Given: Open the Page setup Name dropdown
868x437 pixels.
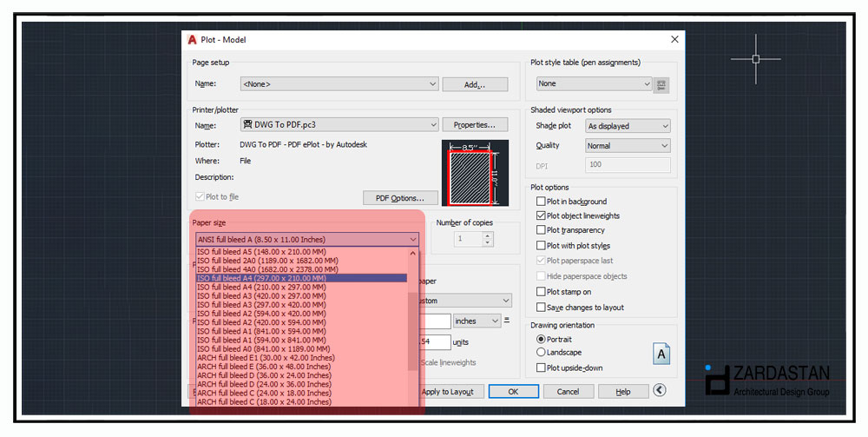Looking at the screenshot, I should tap(339, 84).
